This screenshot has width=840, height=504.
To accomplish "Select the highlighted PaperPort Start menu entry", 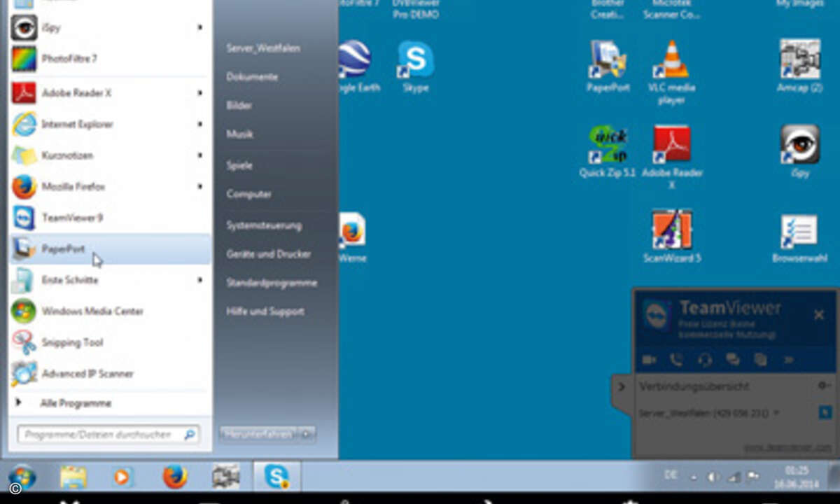I will pos(110,249).
